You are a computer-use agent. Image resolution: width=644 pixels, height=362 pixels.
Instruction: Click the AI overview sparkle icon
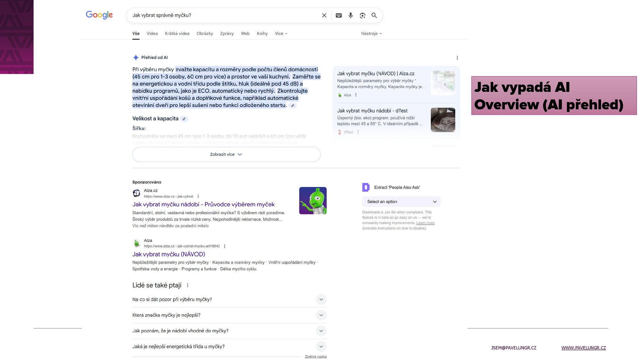136,58
